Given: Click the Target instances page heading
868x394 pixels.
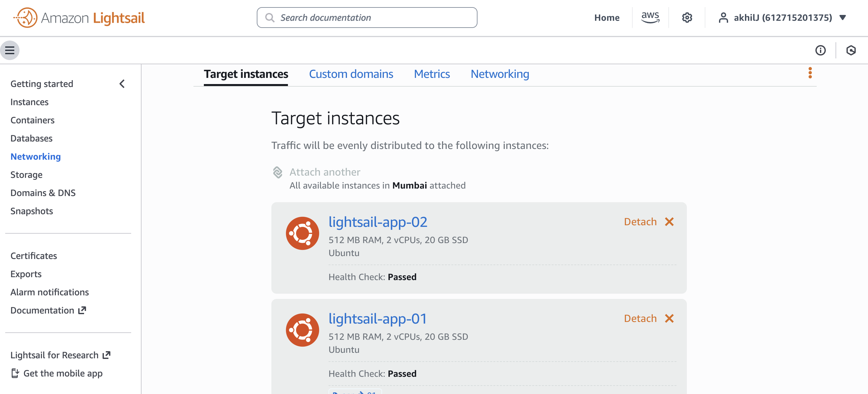Looking at the screenshot, I should (x=335, y=118).
